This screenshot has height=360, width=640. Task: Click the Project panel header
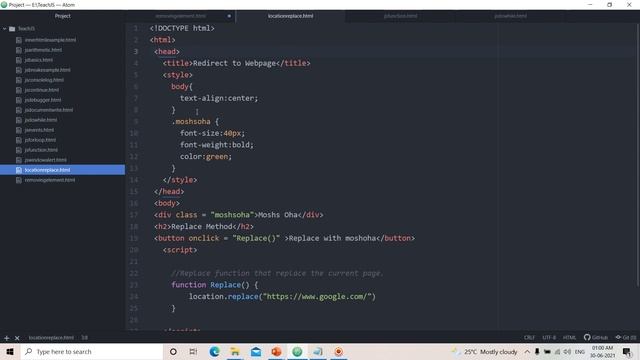pos(62,16)
